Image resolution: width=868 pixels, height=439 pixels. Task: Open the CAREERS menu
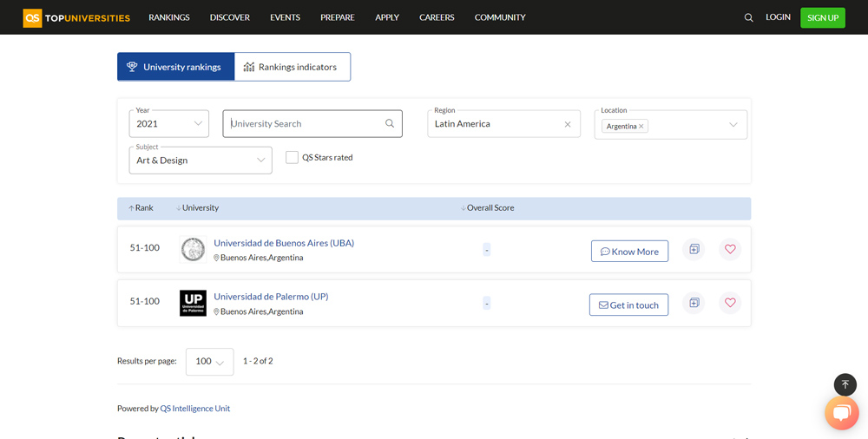[437, 17]
